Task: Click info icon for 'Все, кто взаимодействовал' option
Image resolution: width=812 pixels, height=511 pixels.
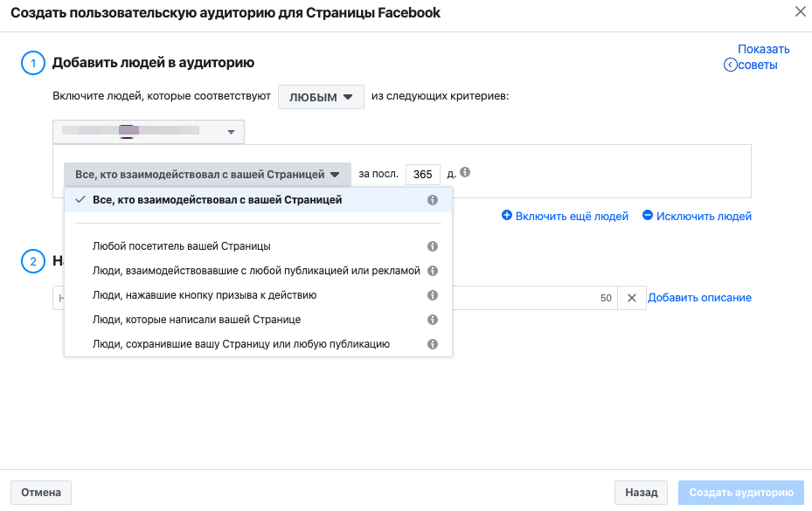Action: click(x=432, y=200)
